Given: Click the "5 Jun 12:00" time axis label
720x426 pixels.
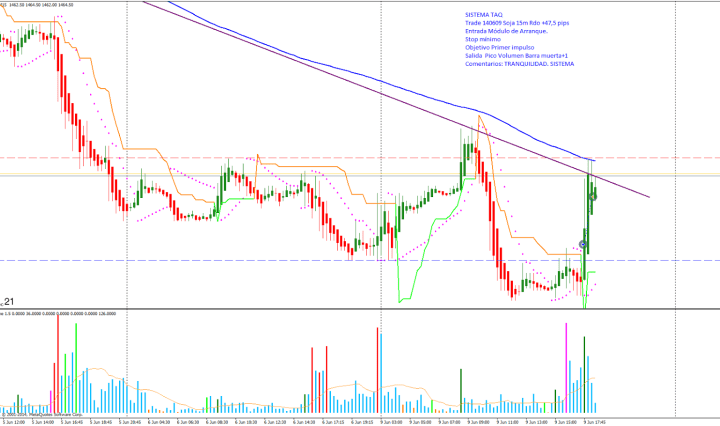Looking at the screenshot, I should point(15,421).
